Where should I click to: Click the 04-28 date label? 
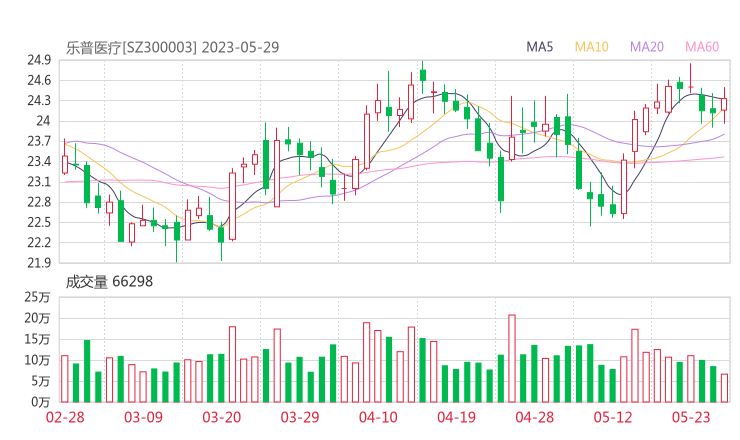[x=535, y=417]
